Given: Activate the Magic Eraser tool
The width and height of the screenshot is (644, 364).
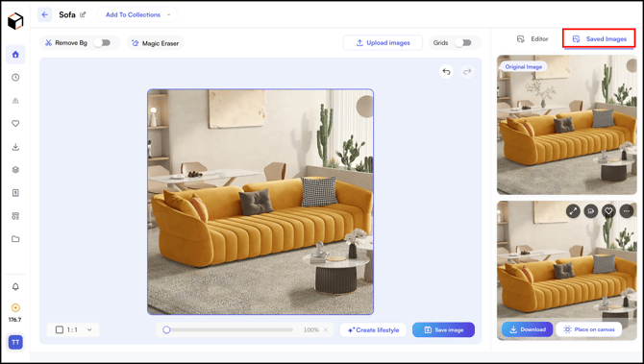Looking at the screenshot, I should click(x=156, y=43).
